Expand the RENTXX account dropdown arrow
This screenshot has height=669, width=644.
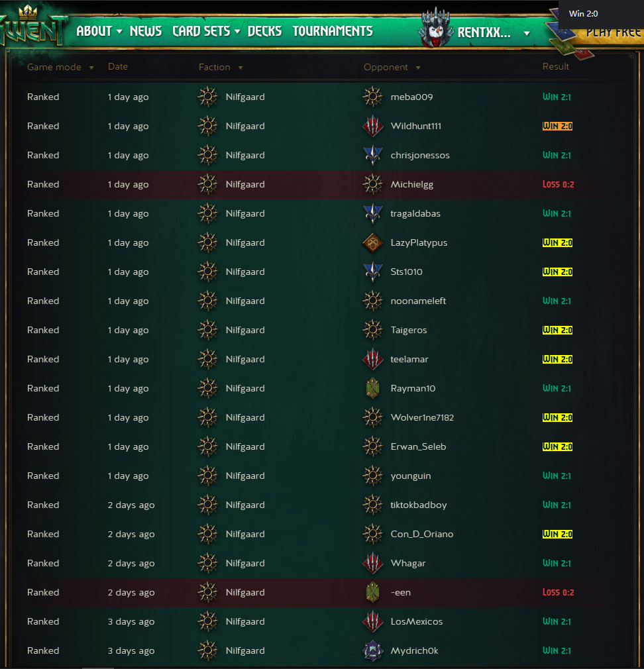[x=527, y=33]
